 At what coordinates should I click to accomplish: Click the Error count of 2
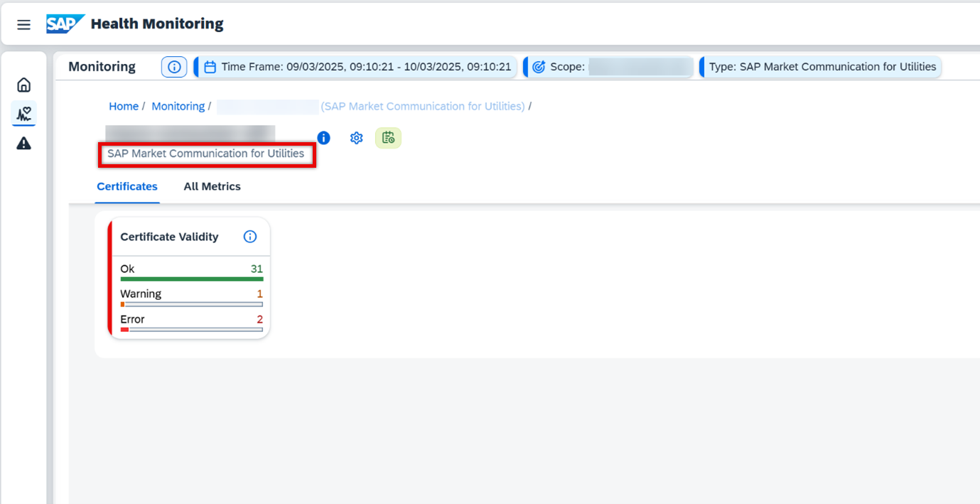click(259, 319)
